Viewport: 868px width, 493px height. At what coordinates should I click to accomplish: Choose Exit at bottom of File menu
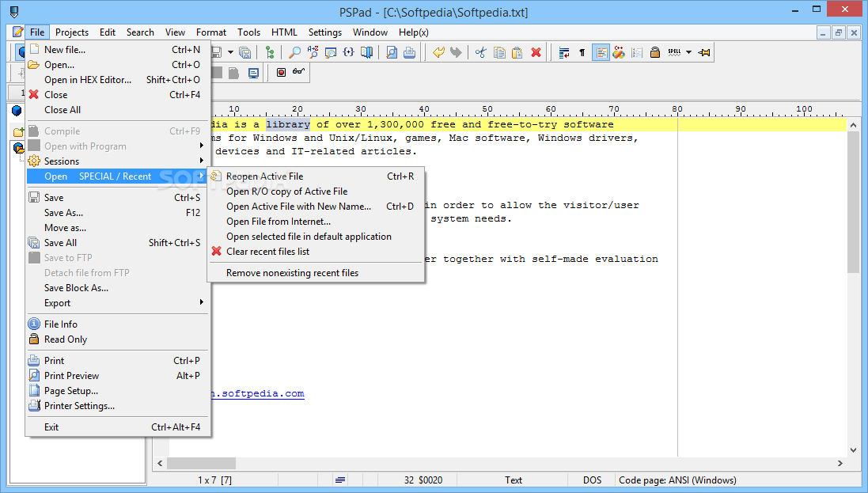tap(118, 427)
